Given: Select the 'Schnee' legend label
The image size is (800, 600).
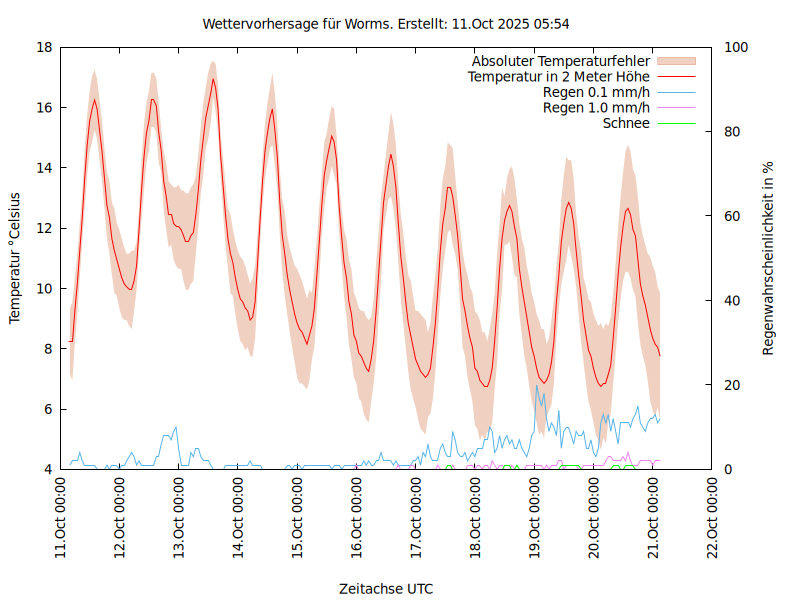Looking at the screenshot, I should click(626, 123).
